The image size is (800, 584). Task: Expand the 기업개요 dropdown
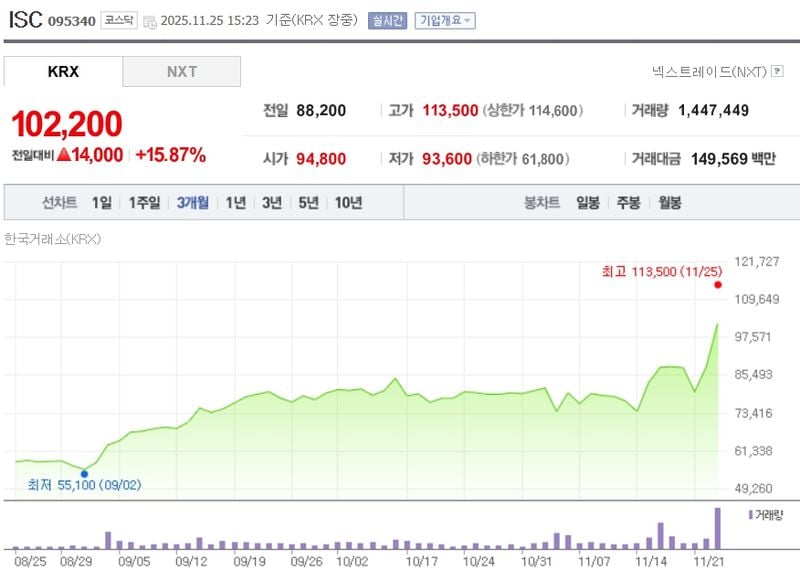445,20
